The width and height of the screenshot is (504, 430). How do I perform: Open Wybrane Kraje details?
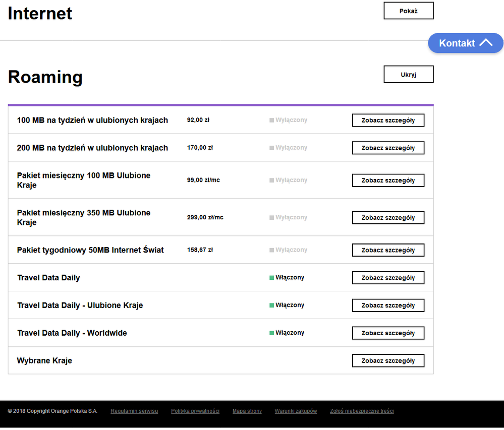click(x=387, y=361)
